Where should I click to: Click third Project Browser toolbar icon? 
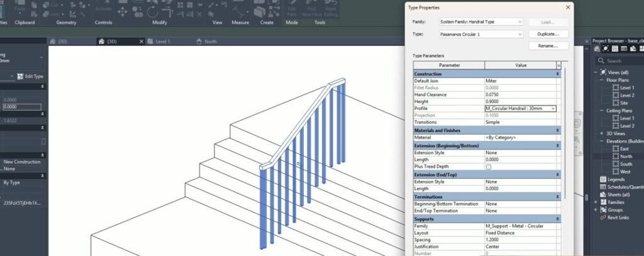point(615,48)
